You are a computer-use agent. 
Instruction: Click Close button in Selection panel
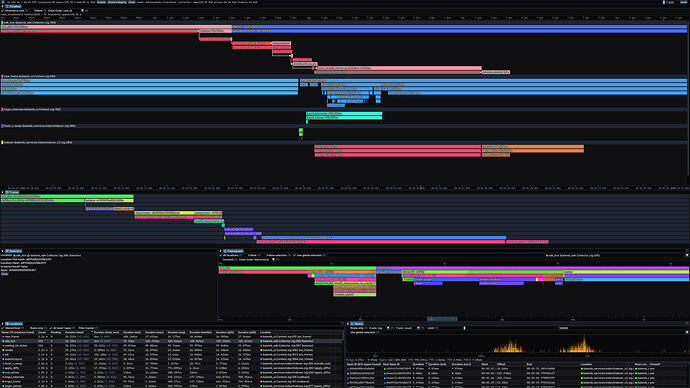pos(4,274)
